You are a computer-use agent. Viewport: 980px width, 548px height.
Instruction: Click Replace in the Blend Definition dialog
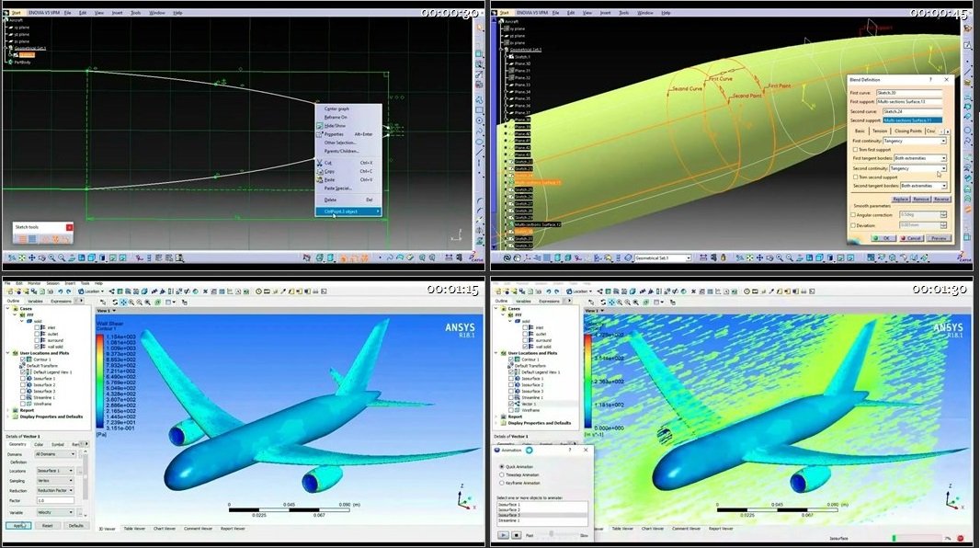coord(900,200)
